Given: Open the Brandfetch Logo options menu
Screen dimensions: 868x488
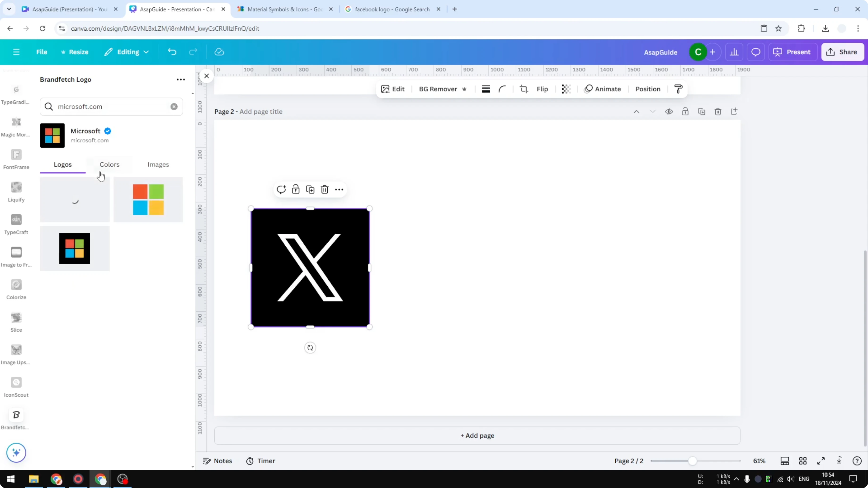Looking at the screenshot, I should 181,79.
